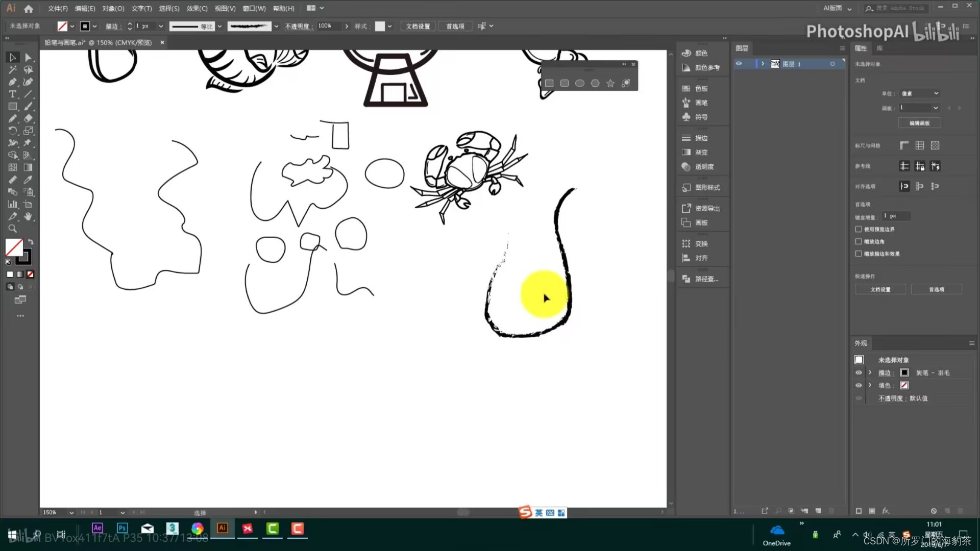Select the Paintbrush tool
Image resolution: width=980 pixels, height=551 pixels.
tap(28, 107)
